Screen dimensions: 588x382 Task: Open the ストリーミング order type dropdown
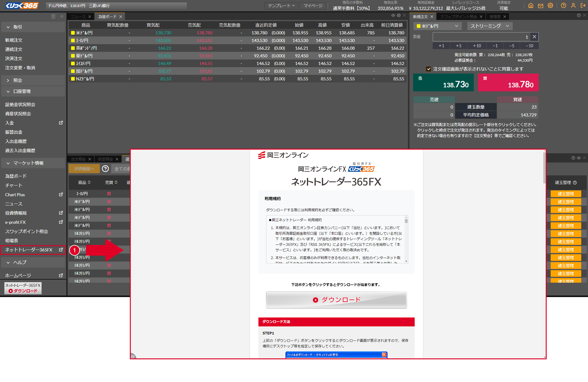pos(490,26)
